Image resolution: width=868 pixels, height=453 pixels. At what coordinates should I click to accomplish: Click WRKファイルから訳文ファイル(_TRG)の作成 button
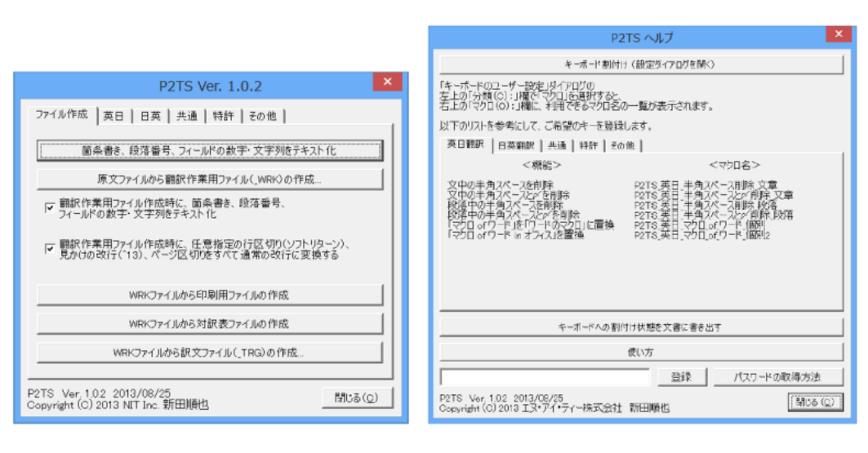(209, 353)
